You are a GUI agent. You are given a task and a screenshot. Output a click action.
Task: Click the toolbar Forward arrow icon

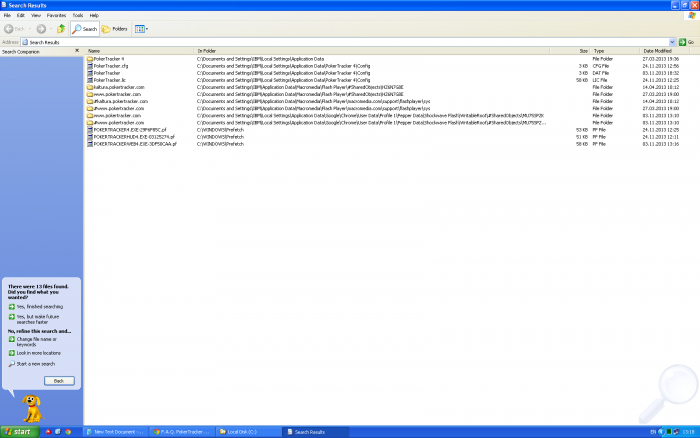[x=41, y=29]
